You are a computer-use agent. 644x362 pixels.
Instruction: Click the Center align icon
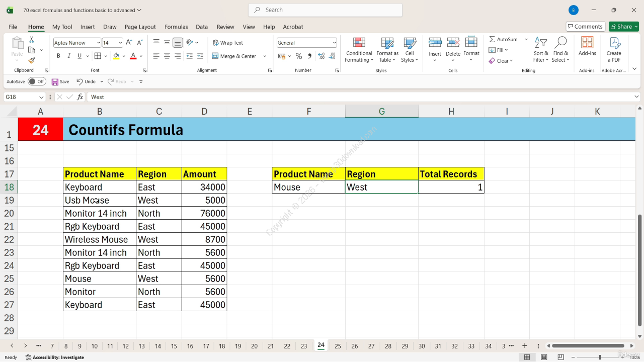(167, 56)
